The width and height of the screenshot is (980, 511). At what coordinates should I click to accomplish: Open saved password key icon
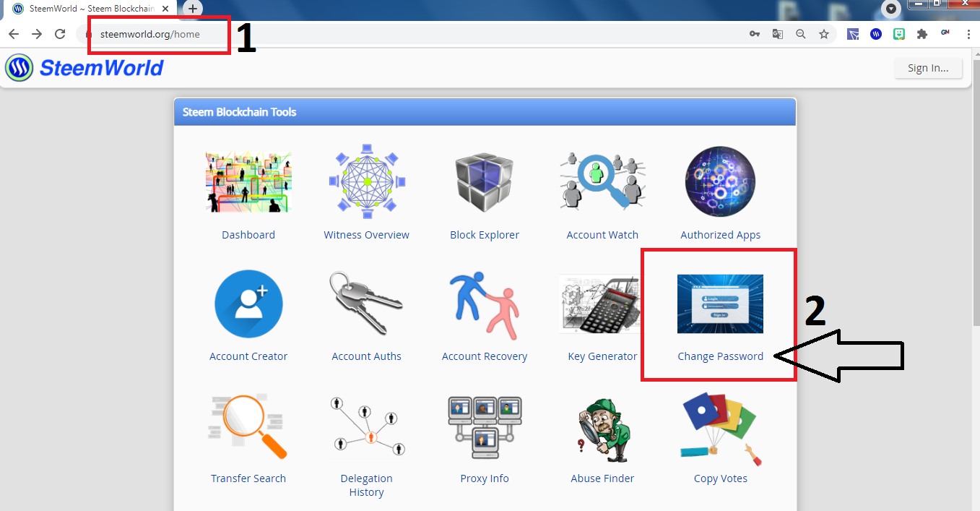click(755, 34)
